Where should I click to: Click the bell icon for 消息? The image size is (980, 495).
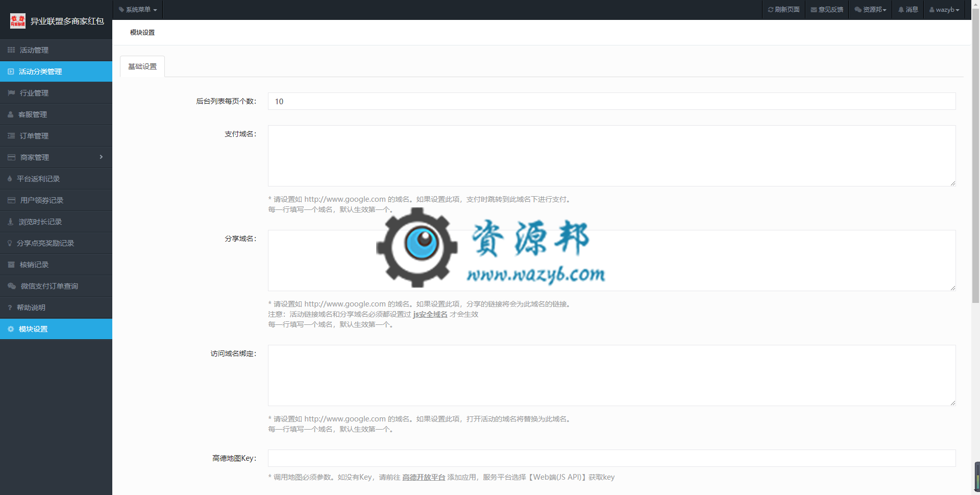pos(901,10)
